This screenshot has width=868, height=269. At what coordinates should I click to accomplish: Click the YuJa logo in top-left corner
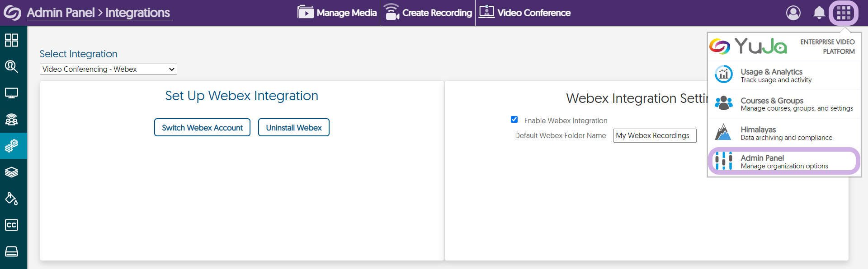(x=12, y=13)
